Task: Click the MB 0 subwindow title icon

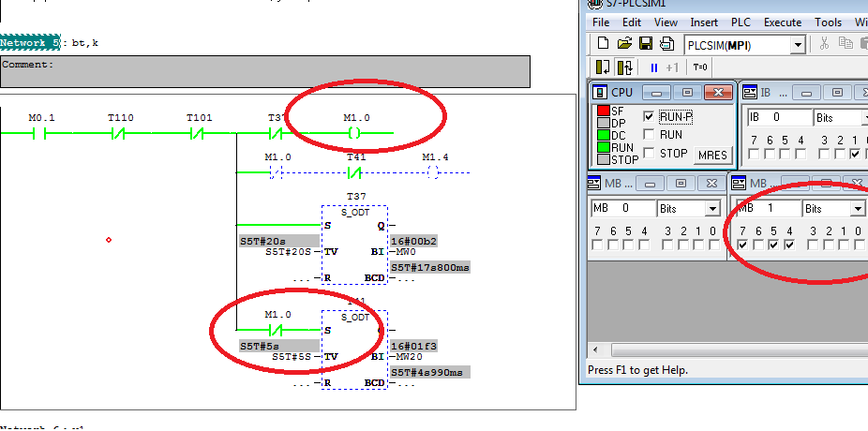Action: [x=594, y=183]
